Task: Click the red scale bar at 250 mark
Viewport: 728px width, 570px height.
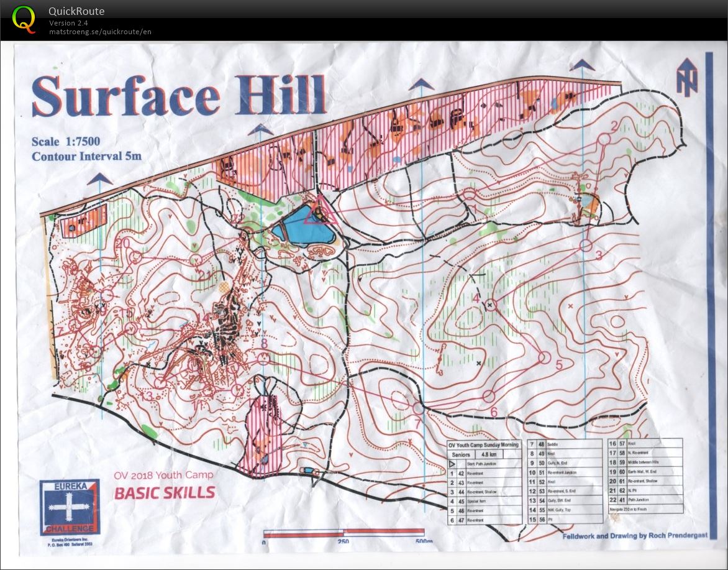Action: point(344,533)
